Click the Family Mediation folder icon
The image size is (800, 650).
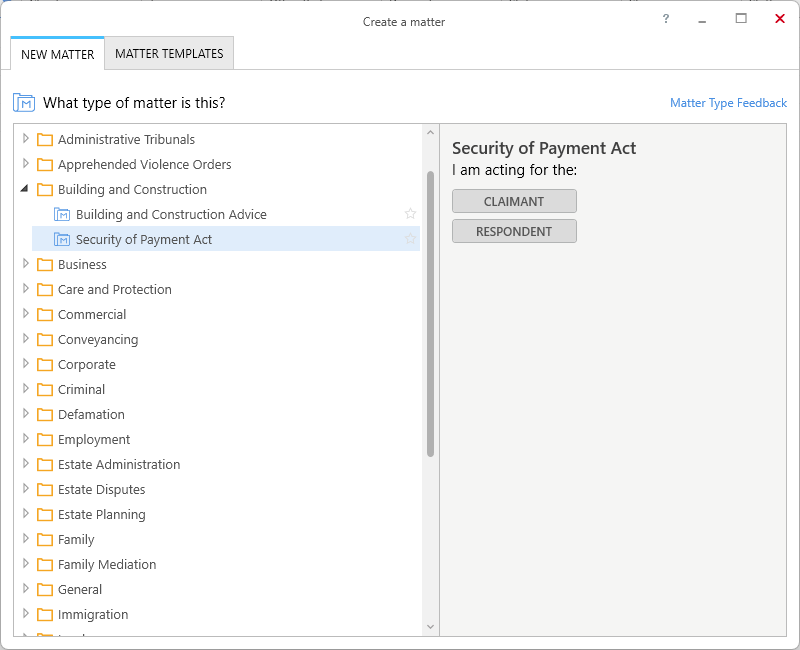[45, 564]
